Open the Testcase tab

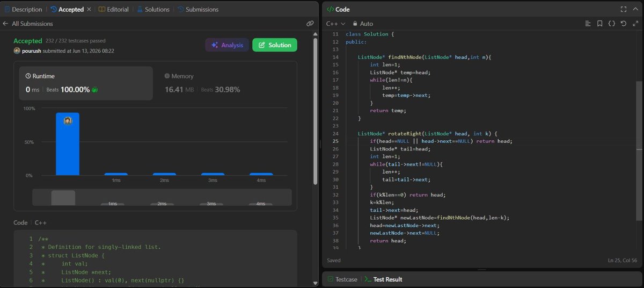(x=342, y=279)
